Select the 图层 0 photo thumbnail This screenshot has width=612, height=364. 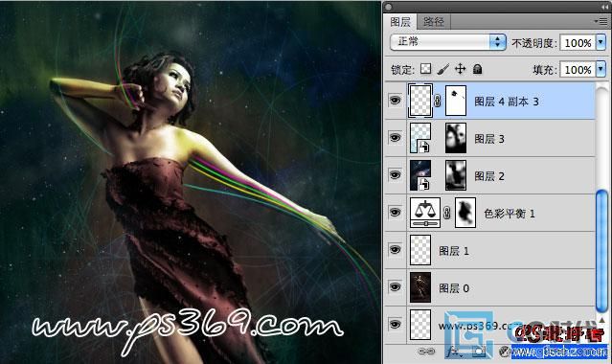point(420,287)
